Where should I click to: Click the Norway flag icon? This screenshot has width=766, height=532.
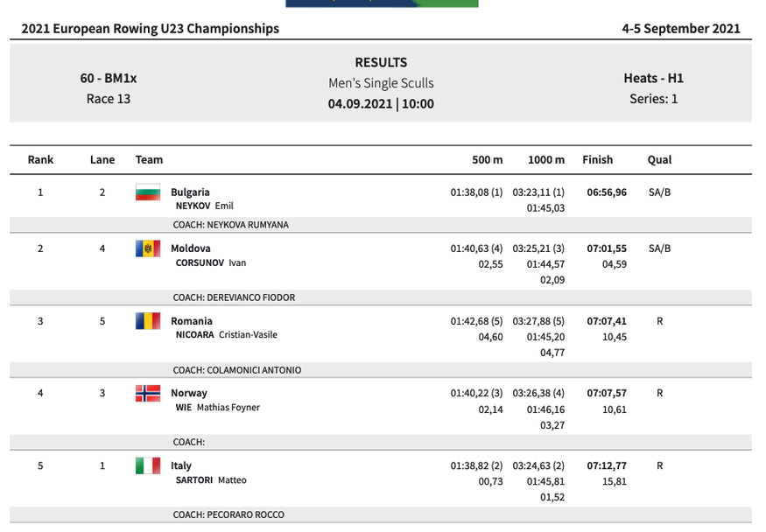pos(148,394)
